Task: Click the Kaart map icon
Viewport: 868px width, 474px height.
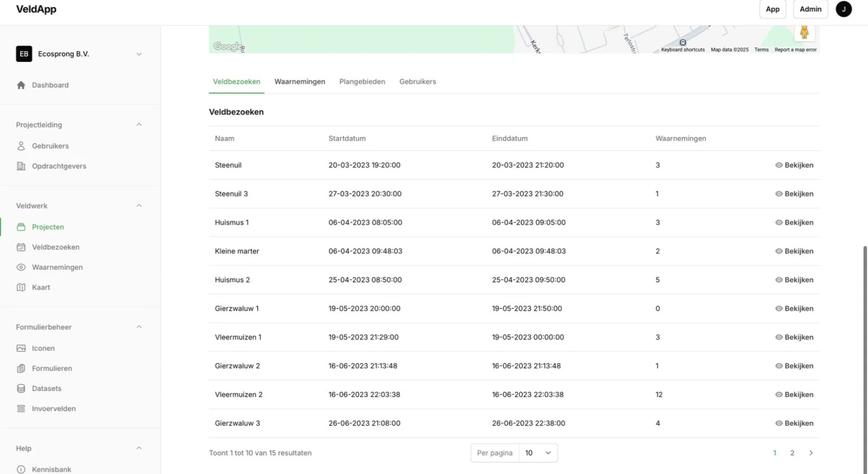Action: [21, 287]
